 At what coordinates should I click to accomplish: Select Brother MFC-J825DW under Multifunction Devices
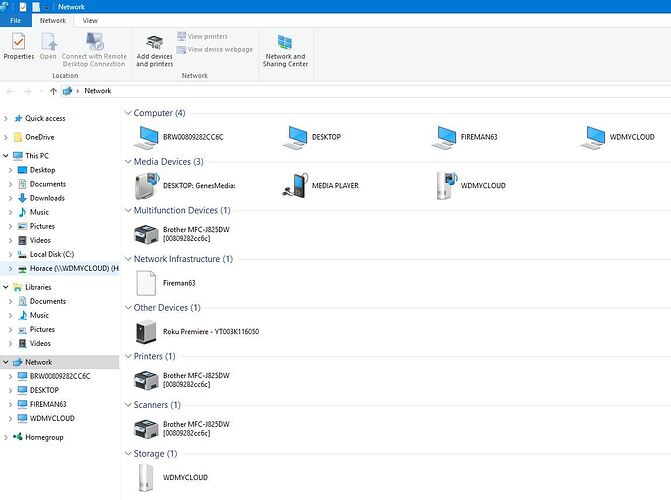(182, 234)
